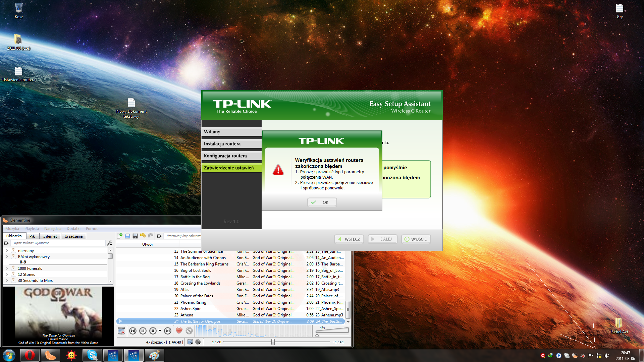
Task: Stop playback
Action: pyautogui.click(x=153, y=331)
